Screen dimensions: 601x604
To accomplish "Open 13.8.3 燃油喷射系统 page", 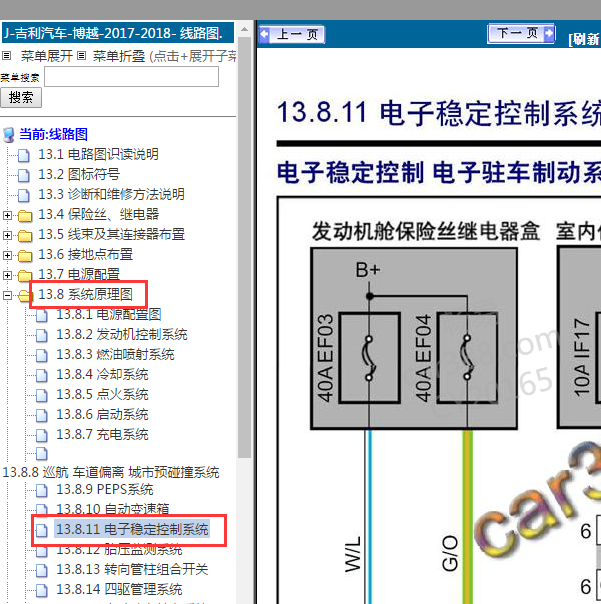I will [115, 354].
